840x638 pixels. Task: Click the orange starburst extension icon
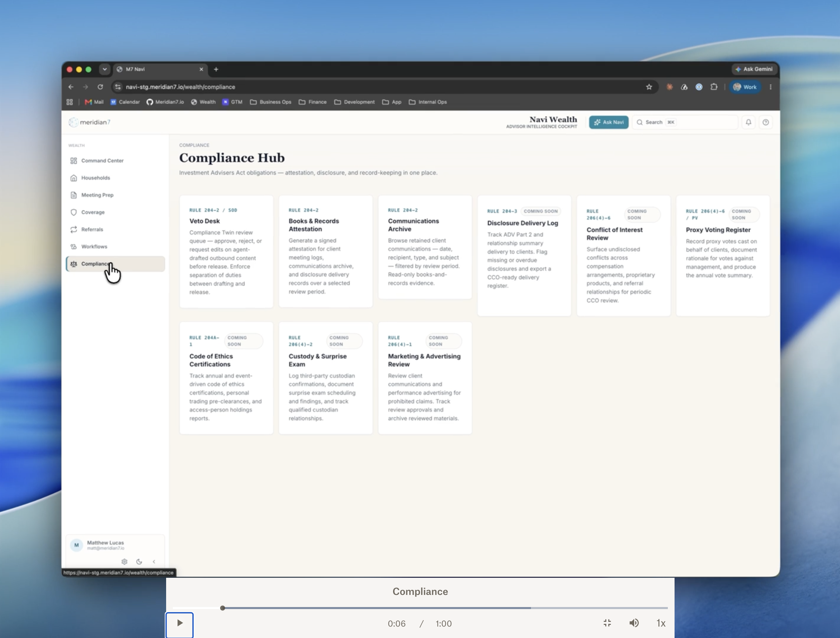click(670, 87)
